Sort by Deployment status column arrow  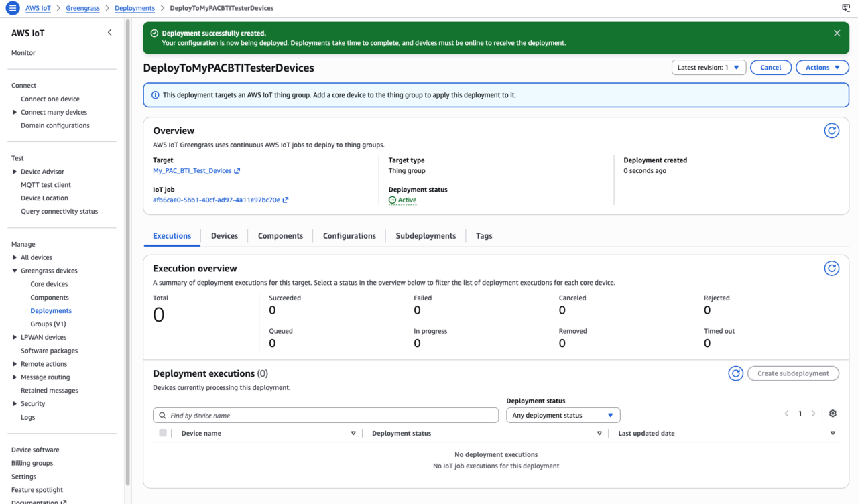click(599, 434)
